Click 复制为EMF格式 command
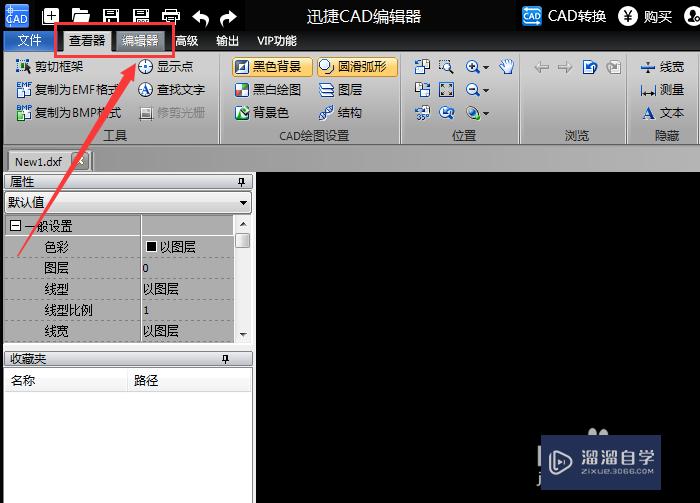 tap(68, 90)
